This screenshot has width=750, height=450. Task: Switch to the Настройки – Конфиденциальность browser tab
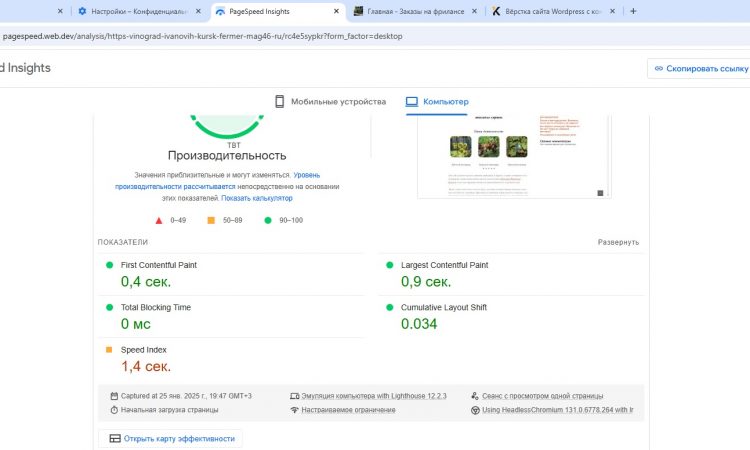(x=139, y=11)
